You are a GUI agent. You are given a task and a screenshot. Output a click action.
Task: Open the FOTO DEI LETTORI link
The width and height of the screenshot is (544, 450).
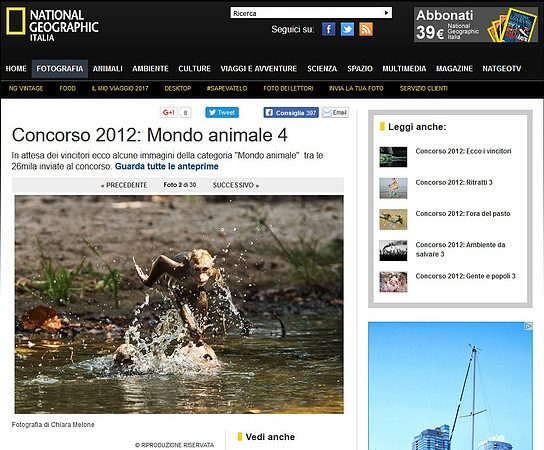pyautogui.click(x=288, y=88)
